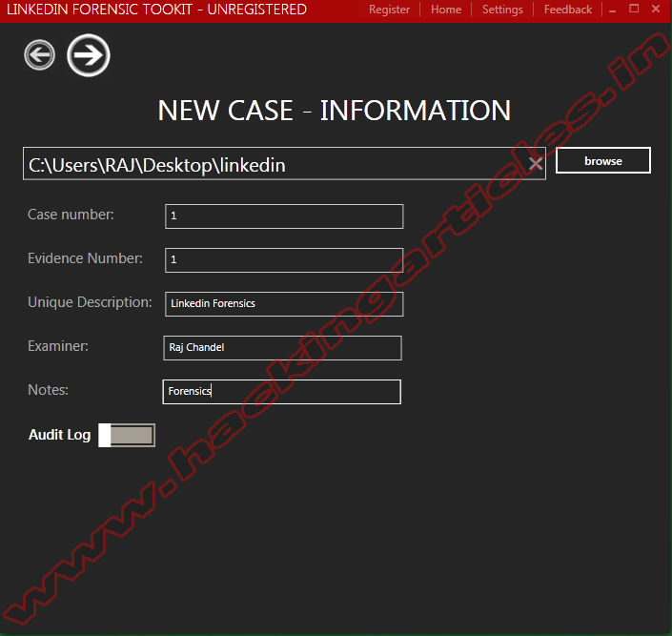Click the 'Notes:' label
The image size is (672, 636).
[48, 390]
